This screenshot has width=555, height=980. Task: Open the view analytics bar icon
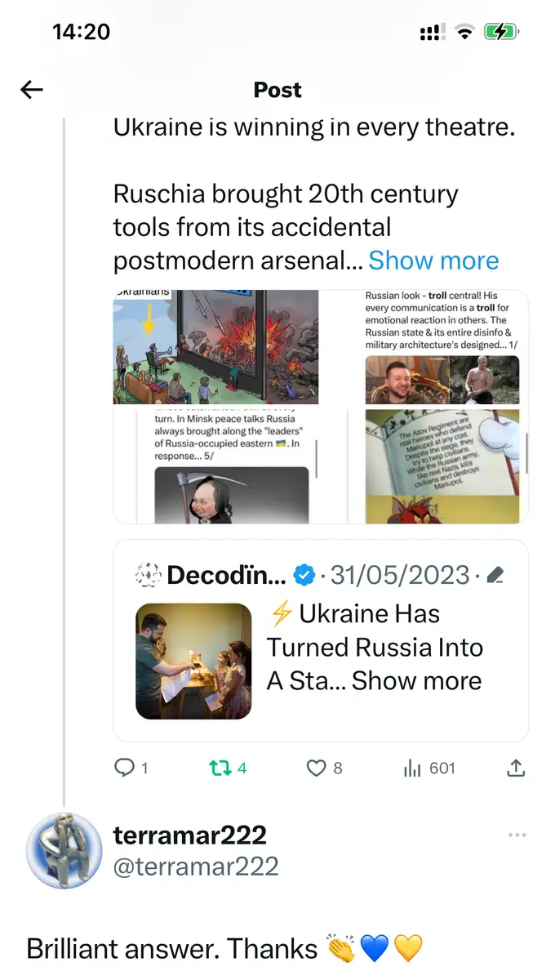pos(413,768)
